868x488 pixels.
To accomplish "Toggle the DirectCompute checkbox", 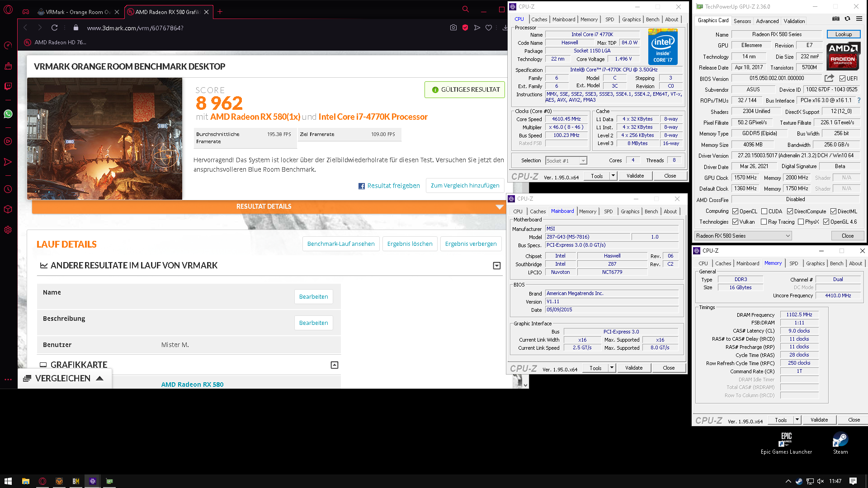I will click(x=790, y=211).
